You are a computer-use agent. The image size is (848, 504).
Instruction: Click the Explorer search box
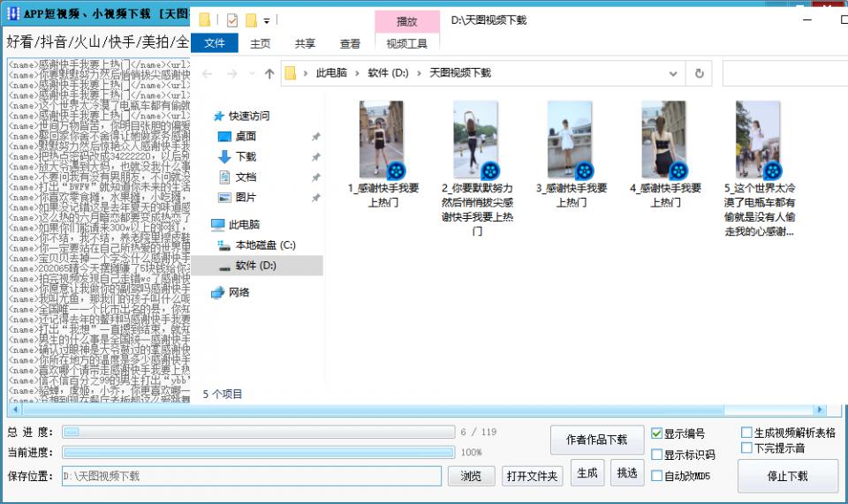click(x=785, y=73)
